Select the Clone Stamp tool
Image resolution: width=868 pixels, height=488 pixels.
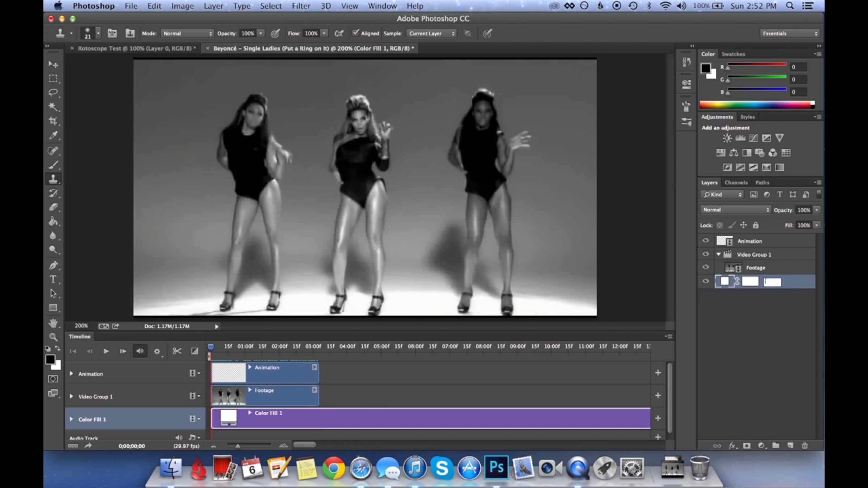coord(53,179)
